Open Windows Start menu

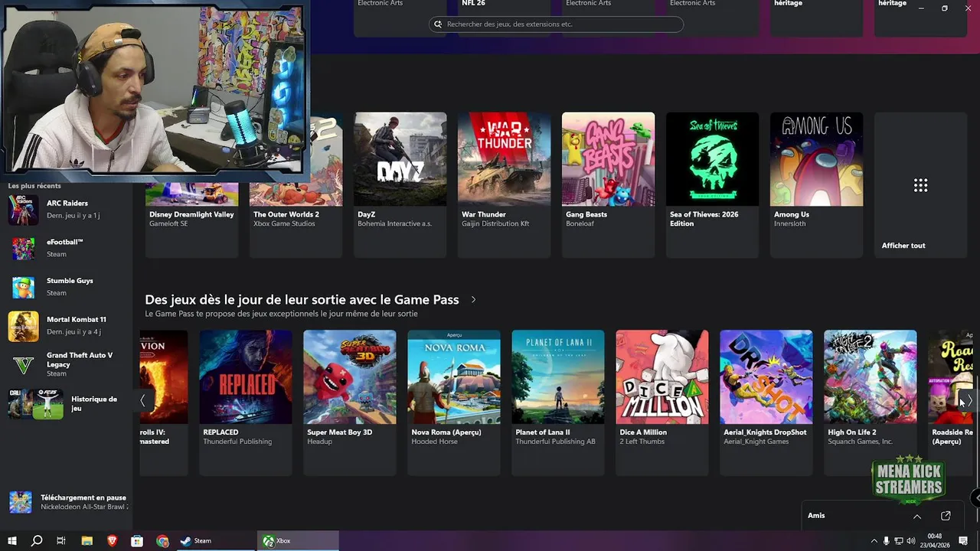pos(11,541)
